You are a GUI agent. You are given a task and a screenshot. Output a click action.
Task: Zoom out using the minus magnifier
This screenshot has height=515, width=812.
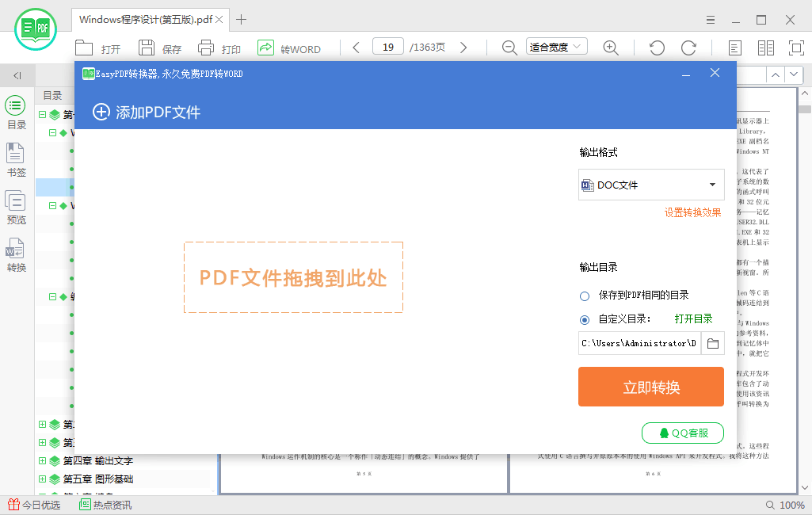[x=509, y=48]
